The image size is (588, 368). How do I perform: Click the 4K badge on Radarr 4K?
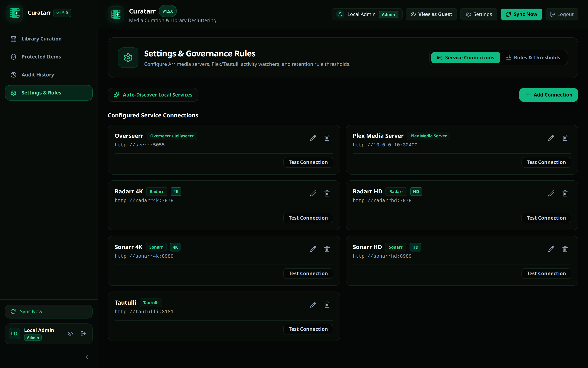click(176, 192)
